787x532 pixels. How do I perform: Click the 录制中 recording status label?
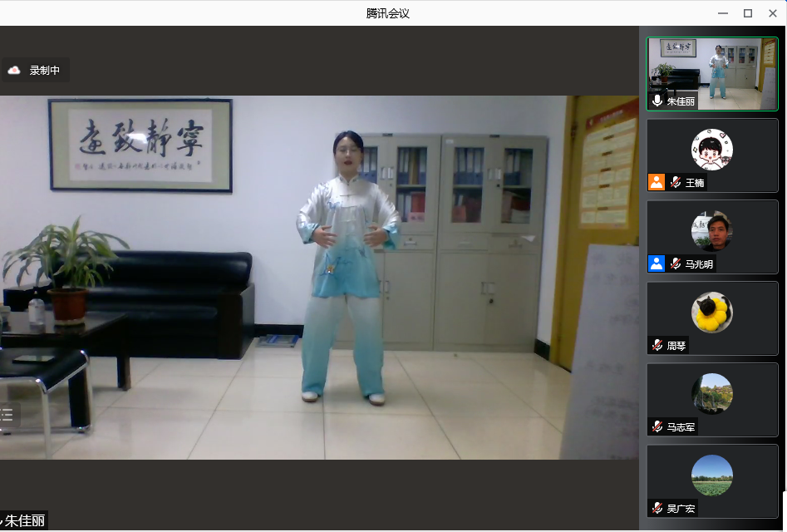(x=44, y=71)
